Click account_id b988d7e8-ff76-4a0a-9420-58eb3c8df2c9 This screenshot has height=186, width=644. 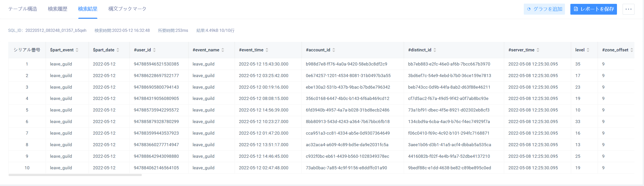pyautogui.click(x=347, y=64)
